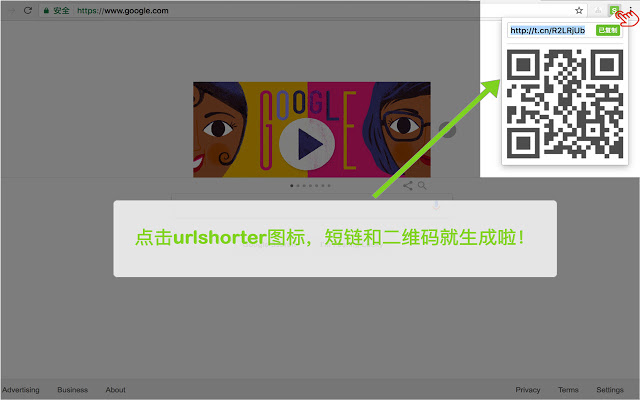Image resolution: width=640 pixels, height=400 pixels.
Task: Click the grey extension icon beside the star
Action: click(x=598, y=11)
